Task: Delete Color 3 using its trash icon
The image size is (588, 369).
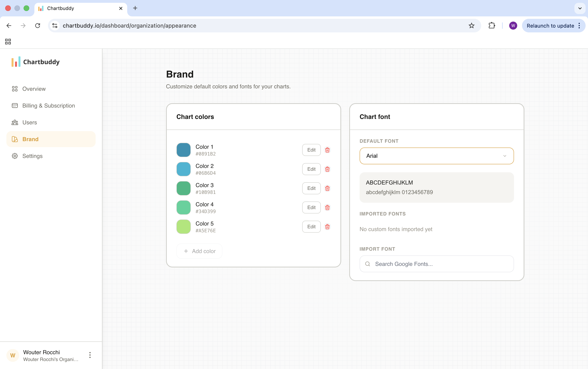Action: (327, 188)
